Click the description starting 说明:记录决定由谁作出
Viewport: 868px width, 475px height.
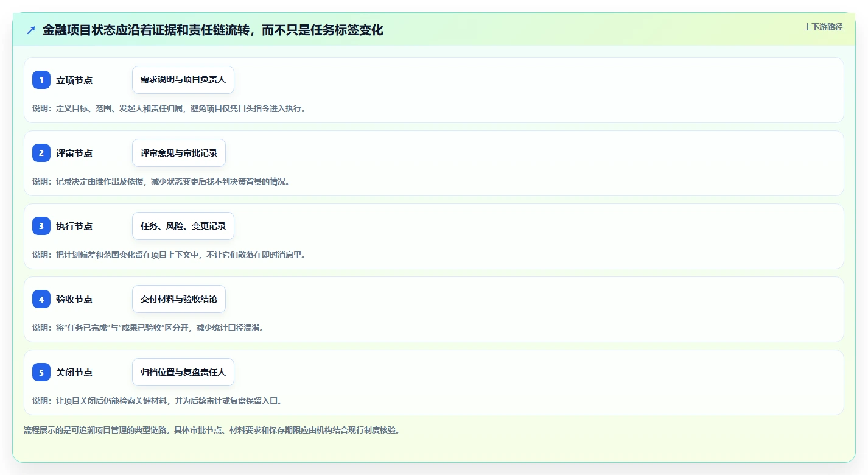(x=161, y=181)
